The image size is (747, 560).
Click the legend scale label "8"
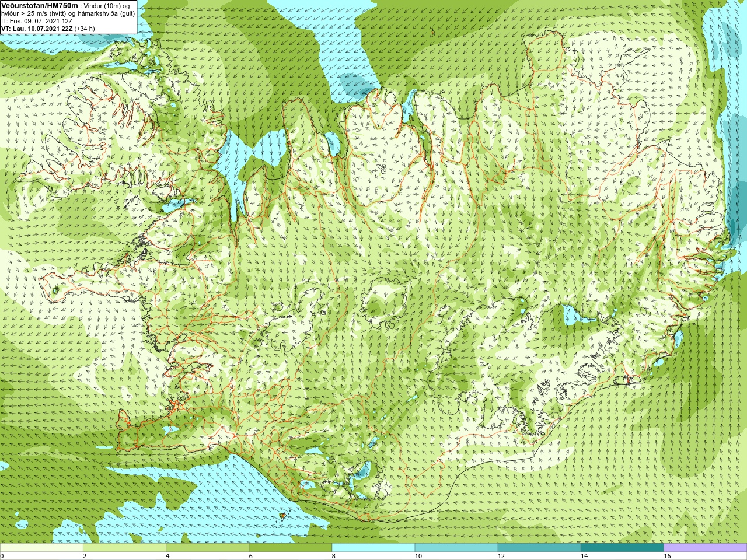pyautogui.click(x=334, y=556)
